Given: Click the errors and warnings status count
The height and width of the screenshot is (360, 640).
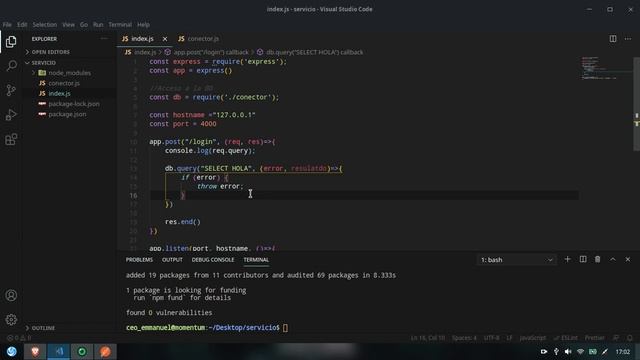Looking at the screenshot, I should point(19,338).
